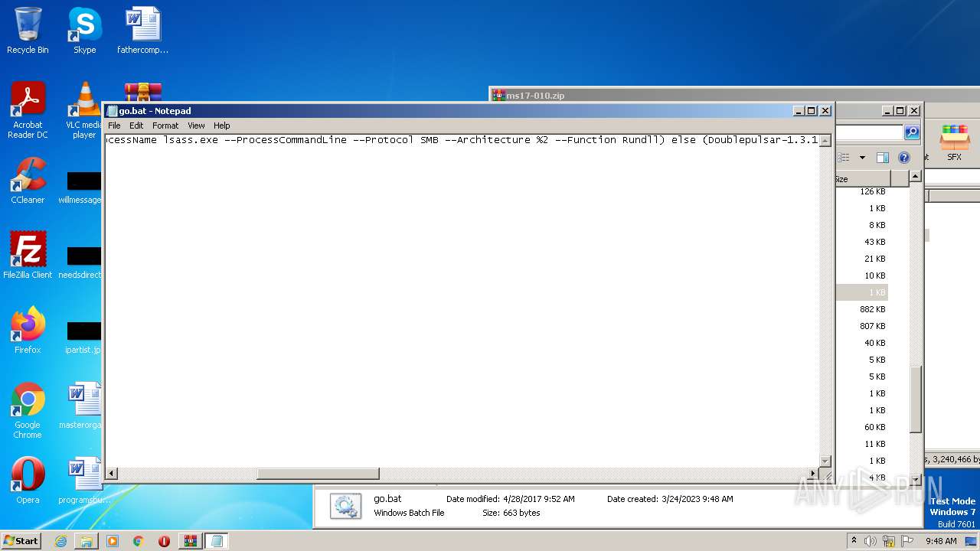The image size is (980, 551).
Task: Select the 21 KB file size entry
Action: (874, 259)
